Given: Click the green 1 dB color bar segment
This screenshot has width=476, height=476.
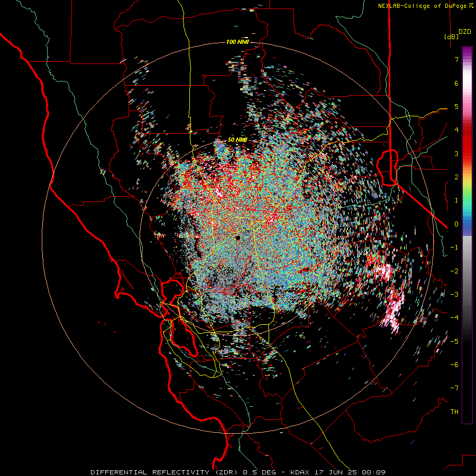Looking at the screenshot, I should [x=467, y=200].
